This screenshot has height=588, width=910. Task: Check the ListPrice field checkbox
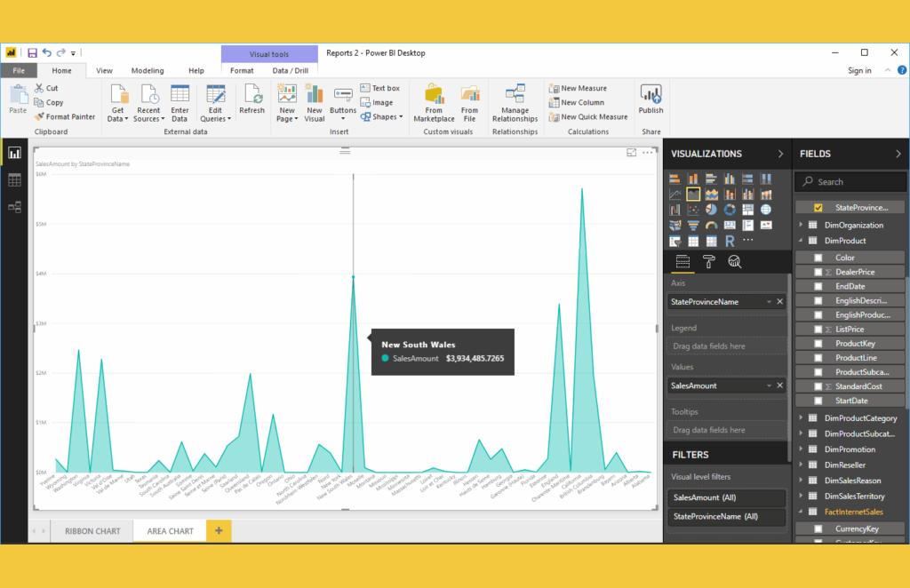click(818, 330)
